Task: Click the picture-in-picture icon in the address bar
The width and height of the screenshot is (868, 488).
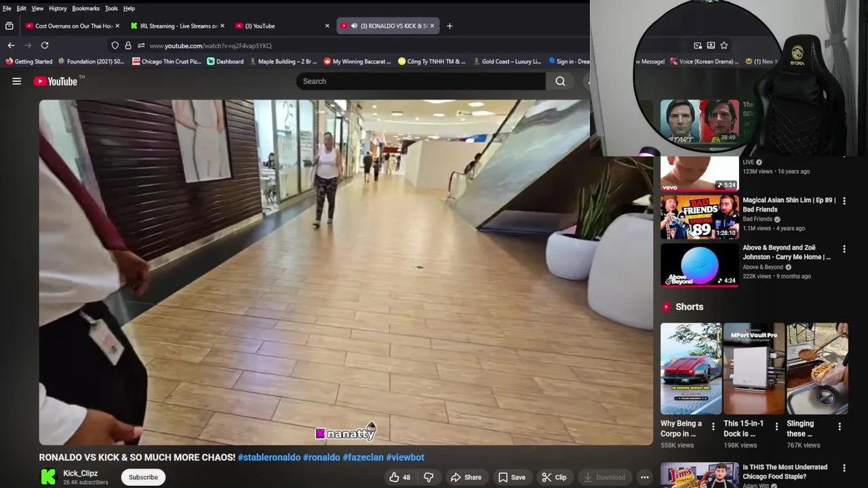Action: pyautogui.click(x=698, y=45)
